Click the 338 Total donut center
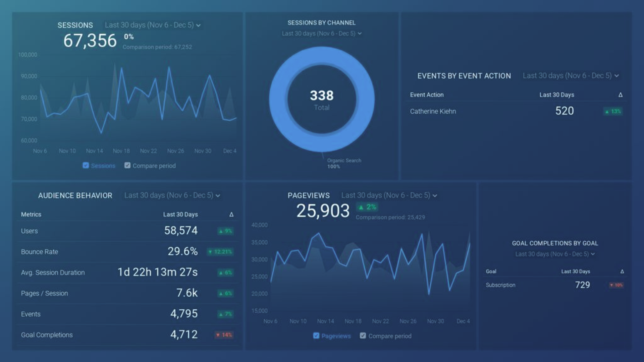This screenshot has height=362, width=644. pos(322,100)
